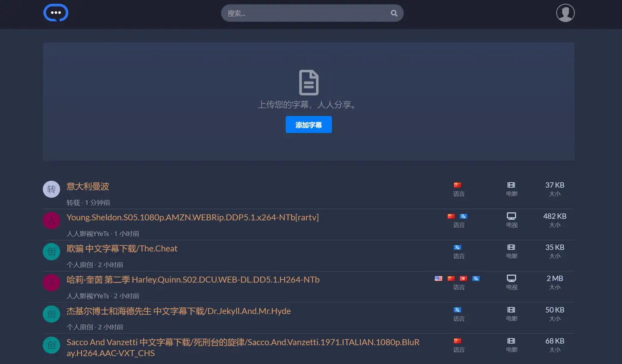Image resolution: width=622 pixels, height=364 pixels.
Task: Open the 欺骗 中文字幕下载/The.Cheat link
Action: point(122,249)
